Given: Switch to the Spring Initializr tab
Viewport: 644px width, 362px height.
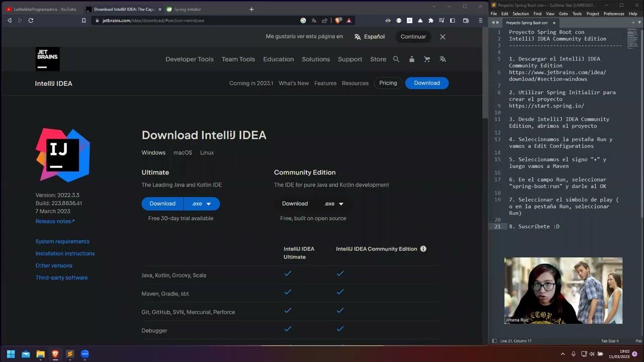Looking at the screenshot, I should pyautogui.click(x=188, y=9).
